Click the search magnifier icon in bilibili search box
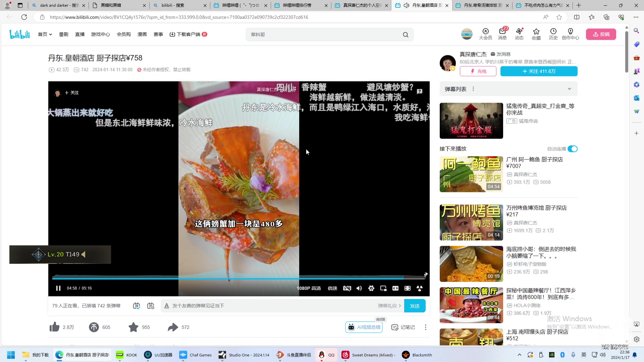 (406, 35)
